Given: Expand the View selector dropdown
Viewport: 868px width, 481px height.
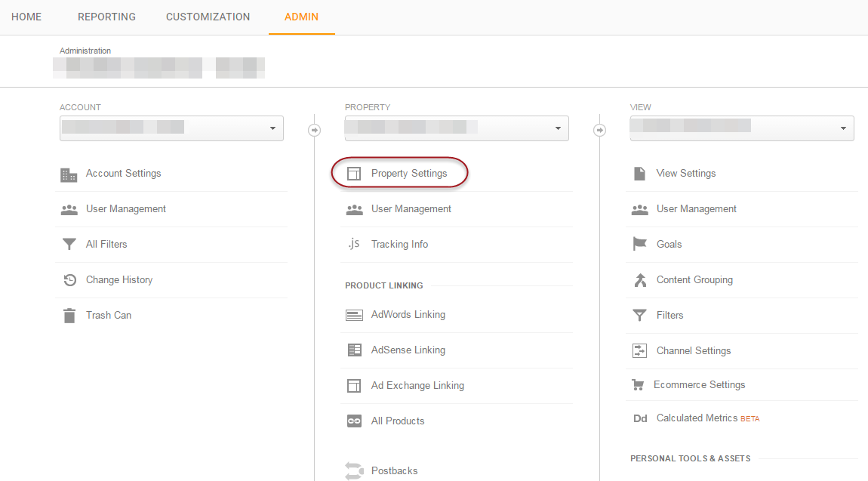Looking at the screenshot, I should point(742,128).
